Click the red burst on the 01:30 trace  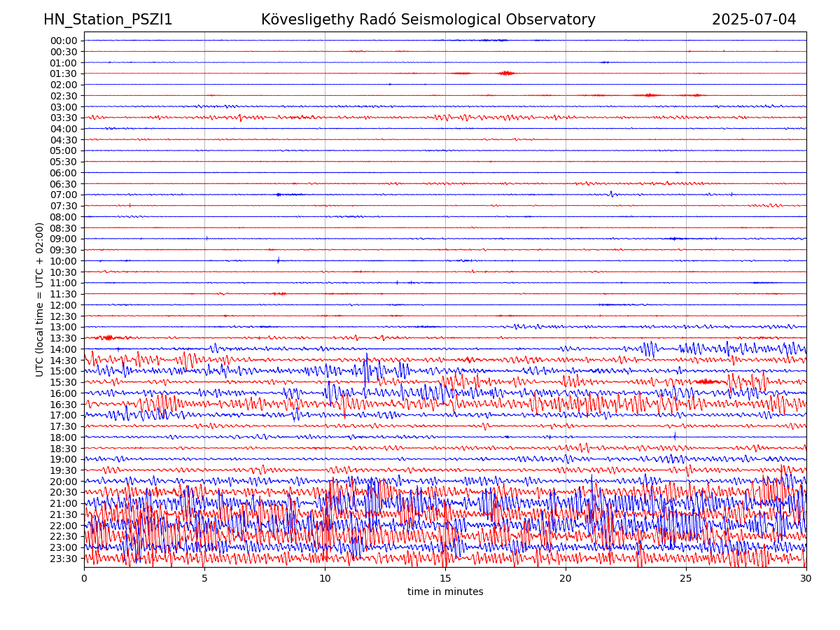point(506,73)
